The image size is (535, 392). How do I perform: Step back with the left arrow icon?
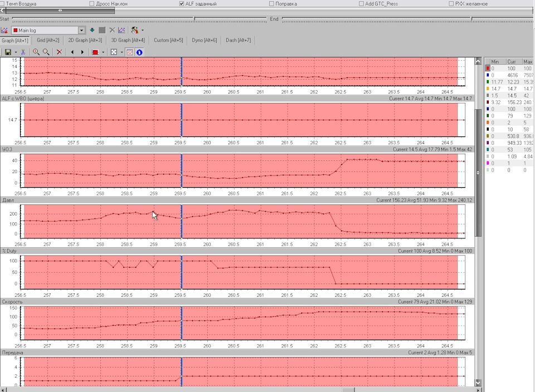click(72, 52)
